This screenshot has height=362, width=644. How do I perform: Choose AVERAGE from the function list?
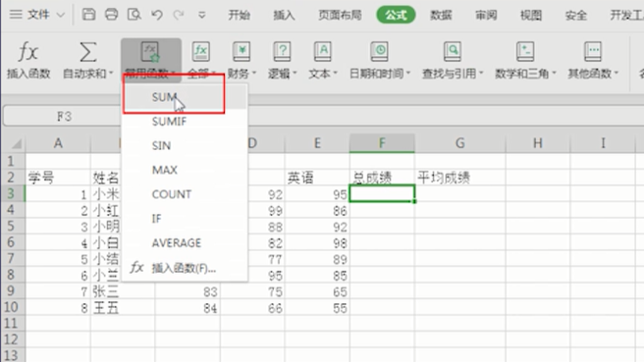185,243
